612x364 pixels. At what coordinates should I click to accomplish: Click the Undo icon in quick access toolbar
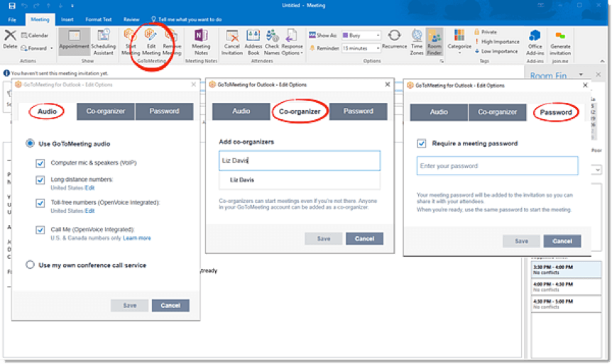pyautogui.click(x=25, y=6)
